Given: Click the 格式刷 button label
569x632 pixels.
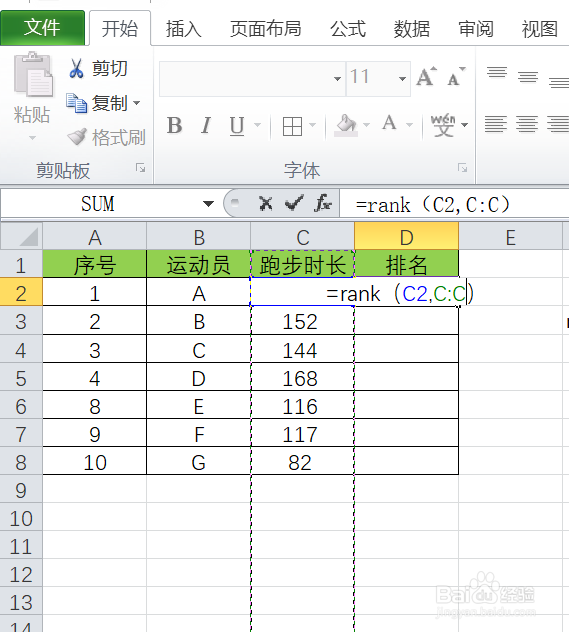Looking at the screenshot, I should 119,137.
